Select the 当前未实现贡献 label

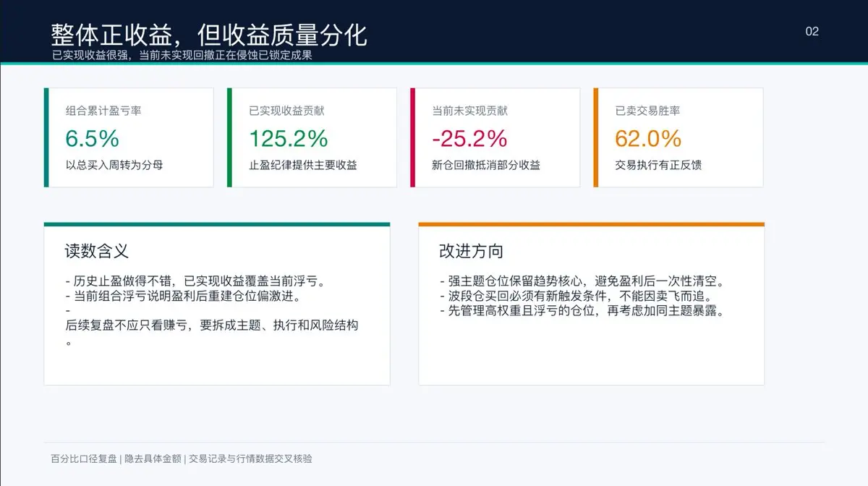click(x=469, y=111)
